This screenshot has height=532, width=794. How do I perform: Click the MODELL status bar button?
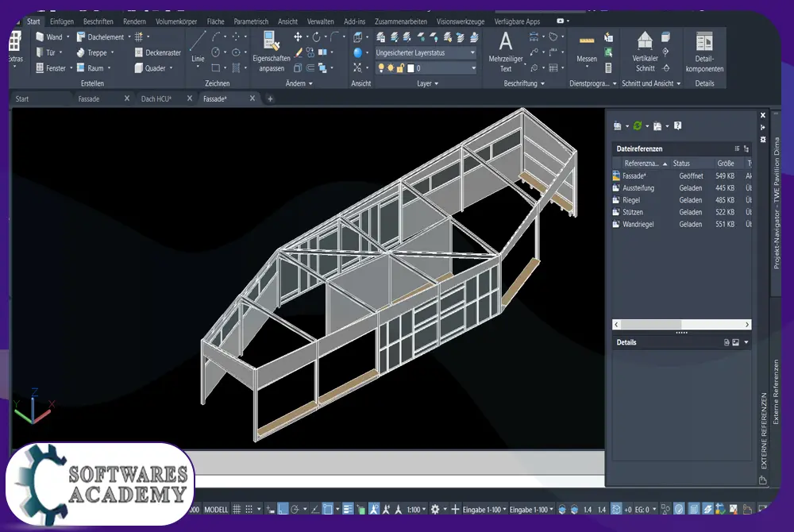click(x=216, y=509)
